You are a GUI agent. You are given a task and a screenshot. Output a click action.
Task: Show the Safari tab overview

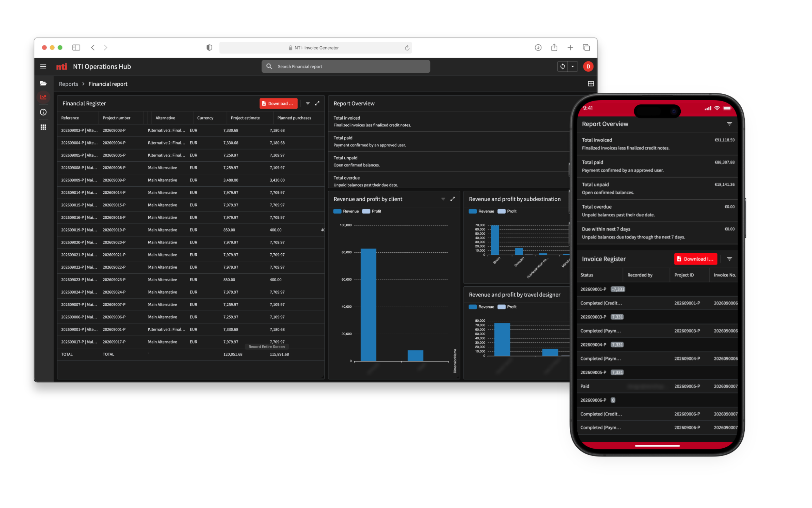(x=586, y=48)
